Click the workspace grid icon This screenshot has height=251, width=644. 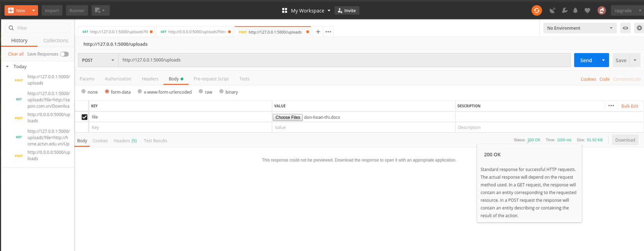pos(285,11)
